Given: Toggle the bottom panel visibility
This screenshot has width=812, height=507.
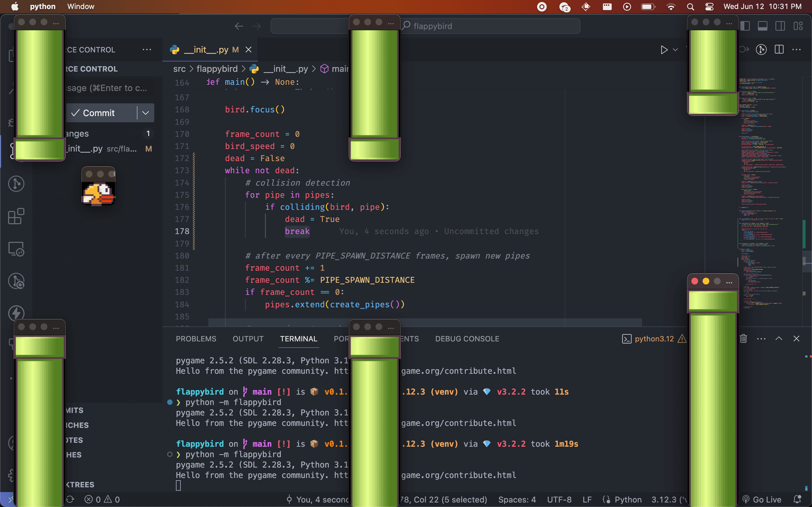Looking at the screenshot, I should [763, 26].
